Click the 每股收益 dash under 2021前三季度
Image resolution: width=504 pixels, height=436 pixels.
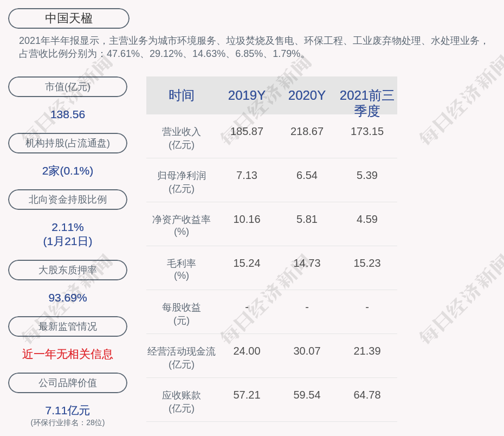click(x=367, y=307)
